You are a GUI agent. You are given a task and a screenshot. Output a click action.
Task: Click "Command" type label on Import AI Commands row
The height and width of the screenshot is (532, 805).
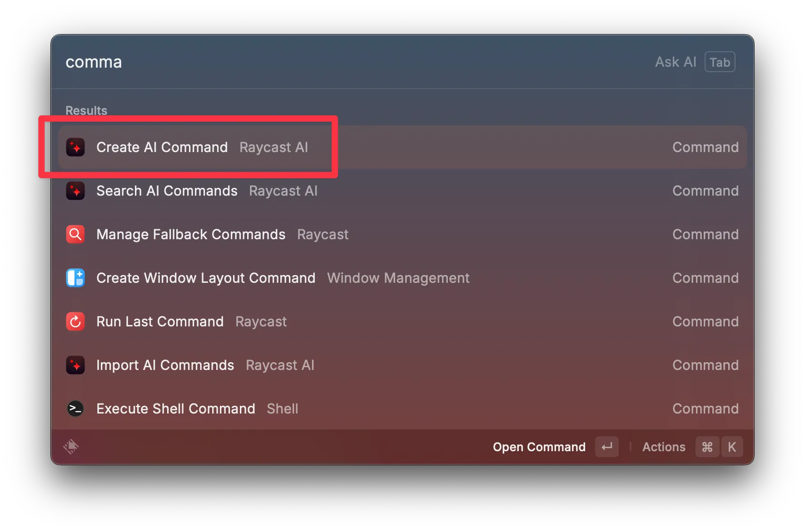[x=706, y=365]
